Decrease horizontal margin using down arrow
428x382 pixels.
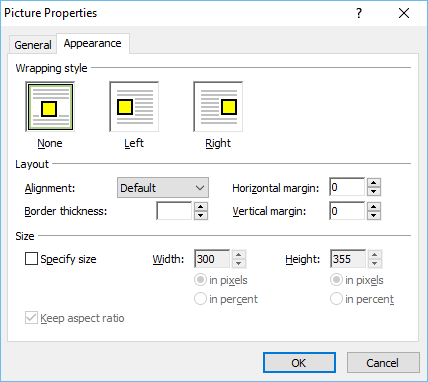tap(374, 191)
